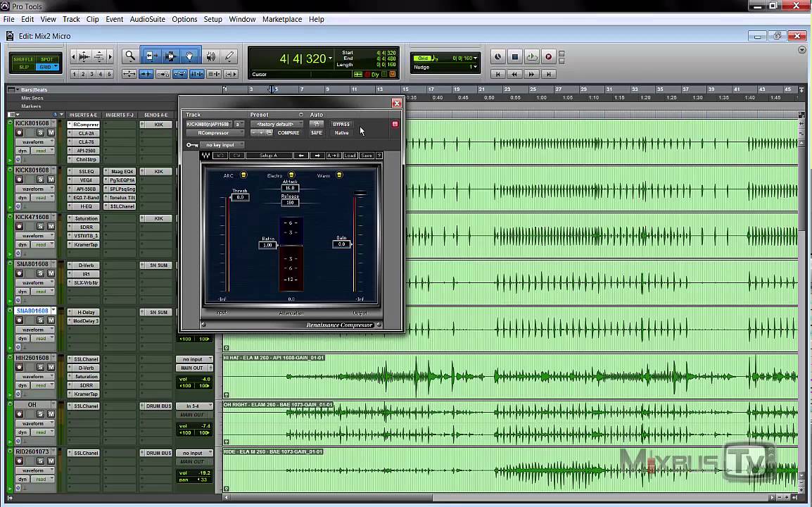Click the Go to End transport button
The width and height of the screenshot is (812, 507).
pyautogui.click(x=548, y=74)
